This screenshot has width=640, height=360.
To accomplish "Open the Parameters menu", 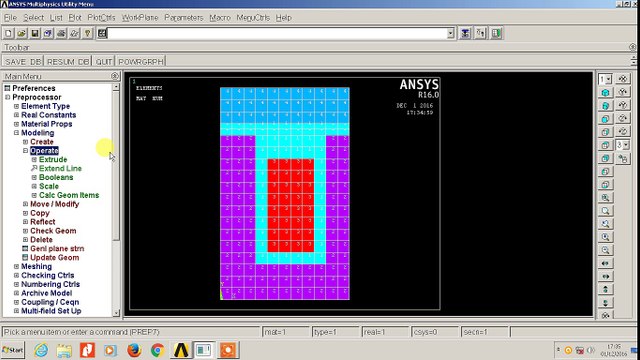I will pyautogui.click(x=184, y=18).
